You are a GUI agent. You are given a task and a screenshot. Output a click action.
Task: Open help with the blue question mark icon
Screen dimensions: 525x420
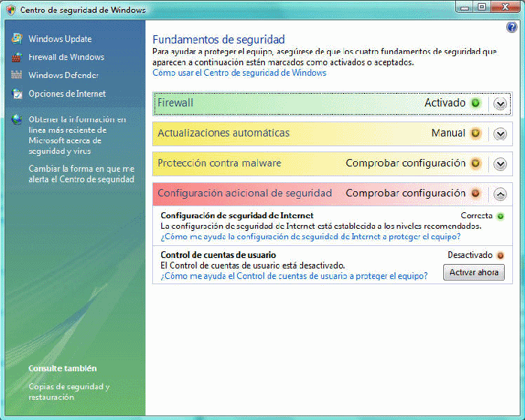512,27
